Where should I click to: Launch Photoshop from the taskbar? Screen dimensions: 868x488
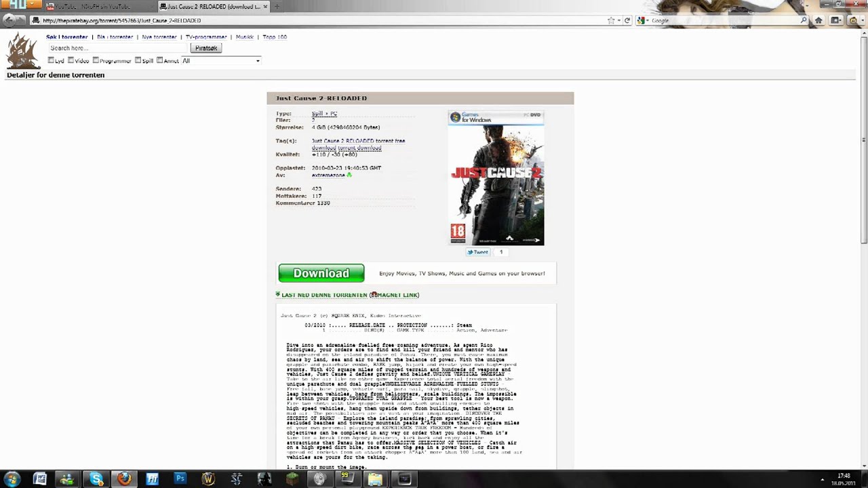[180, 479]
